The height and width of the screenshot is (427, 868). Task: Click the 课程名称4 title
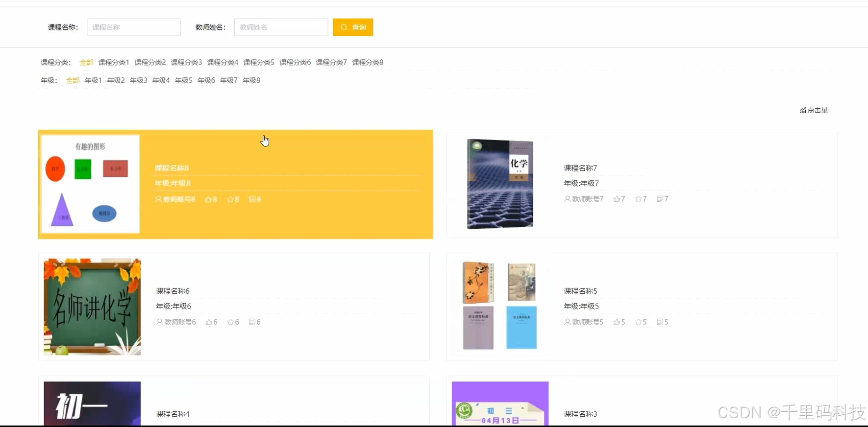point(173,414)
